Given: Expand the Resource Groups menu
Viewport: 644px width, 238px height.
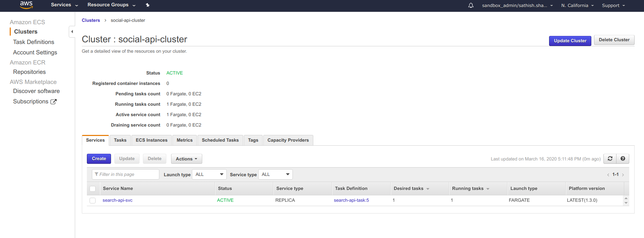Looking at the screenshot, I should click(111, 5).
